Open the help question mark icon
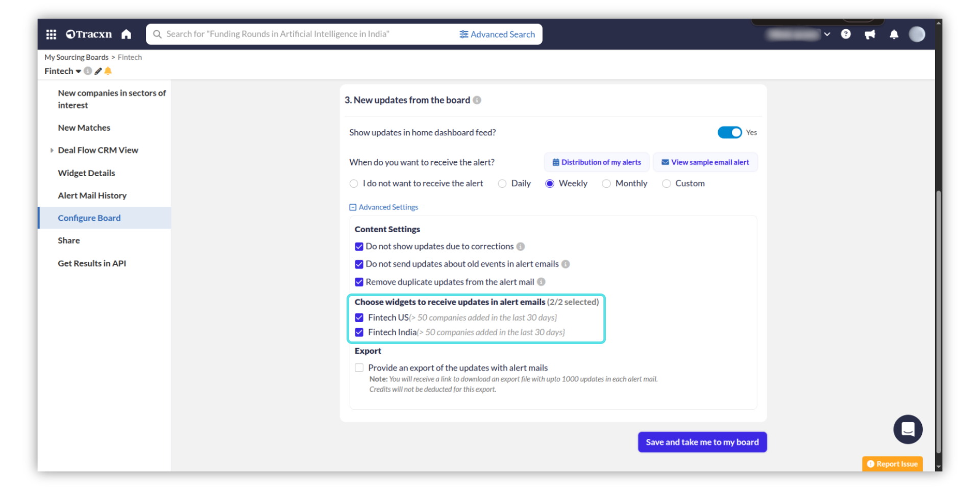Image resolution: width=980 pixels, height=490 pixels. tap(846, 34)
